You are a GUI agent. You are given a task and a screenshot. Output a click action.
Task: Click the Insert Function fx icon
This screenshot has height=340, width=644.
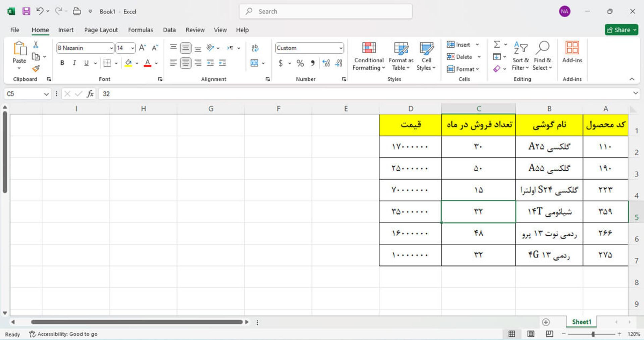tap(90, 94)
